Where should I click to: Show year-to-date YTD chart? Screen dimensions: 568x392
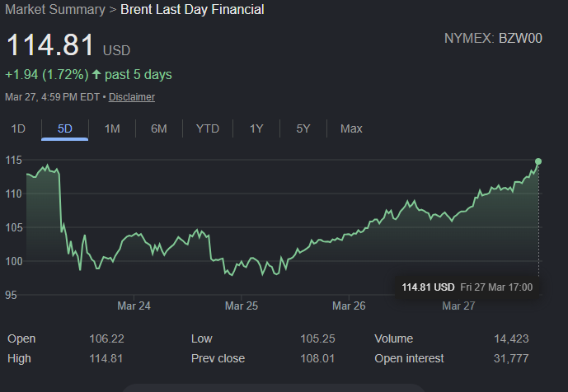(207, 128)
